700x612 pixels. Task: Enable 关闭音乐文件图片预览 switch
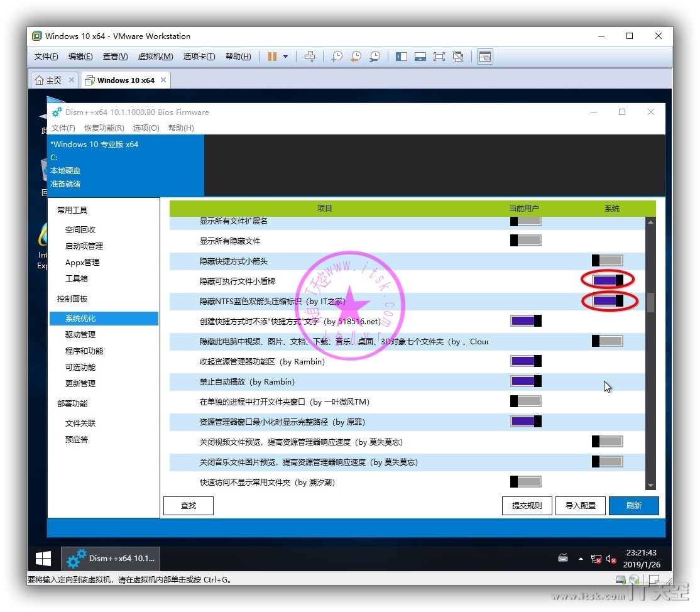(x=607, y=462)
